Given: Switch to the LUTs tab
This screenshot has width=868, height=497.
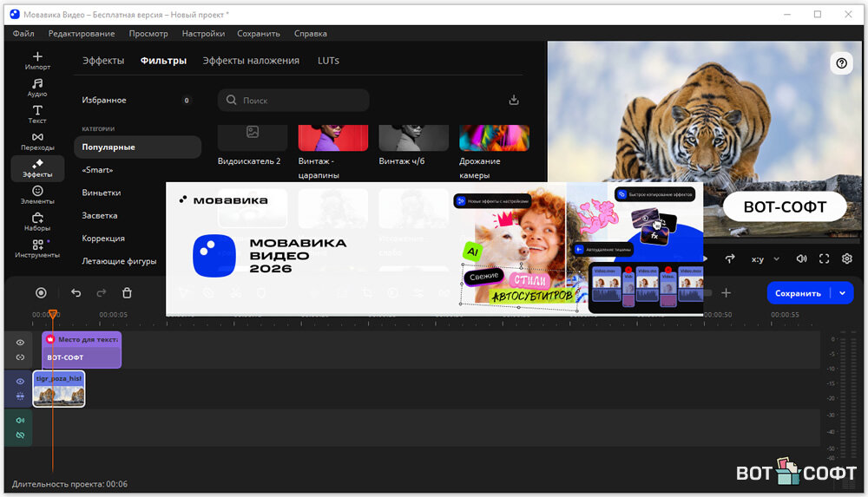Looking at the screenshot, I should pos(328,61).
